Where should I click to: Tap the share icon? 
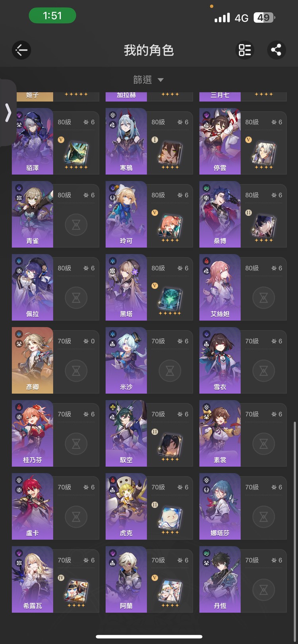click(276, 50)
